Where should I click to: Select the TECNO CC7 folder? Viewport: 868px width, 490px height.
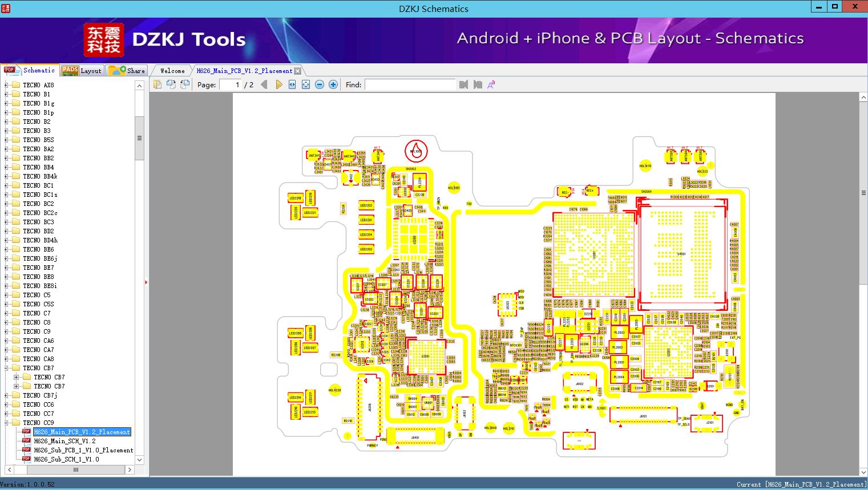[38, 414]
